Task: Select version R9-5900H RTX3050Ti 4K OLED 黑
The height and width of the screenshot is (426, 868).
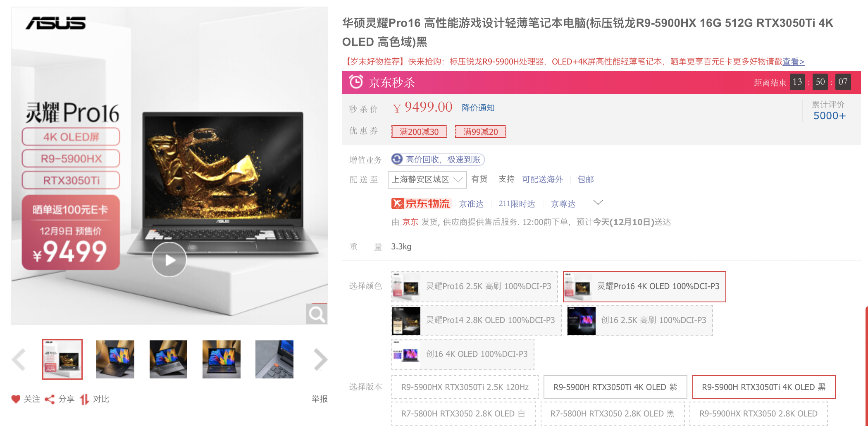Action: [764, 387]
